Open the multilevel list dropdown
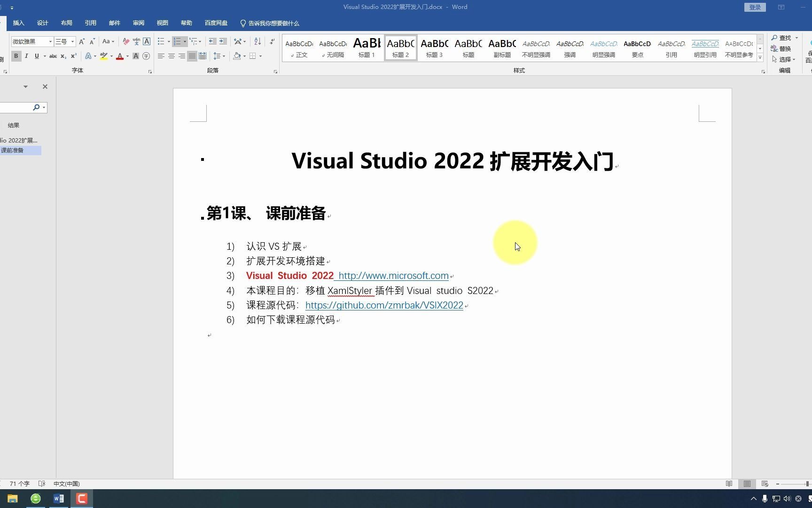The image size is (812, 508). click(x=200, y=41)
